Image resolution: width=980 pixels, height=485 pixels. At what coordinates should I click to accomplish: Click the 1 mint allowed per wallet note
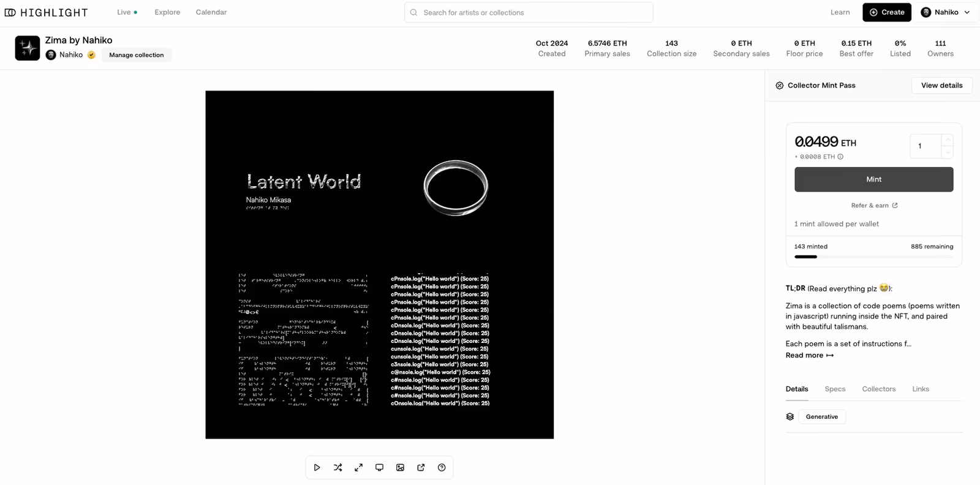(836, 224)
